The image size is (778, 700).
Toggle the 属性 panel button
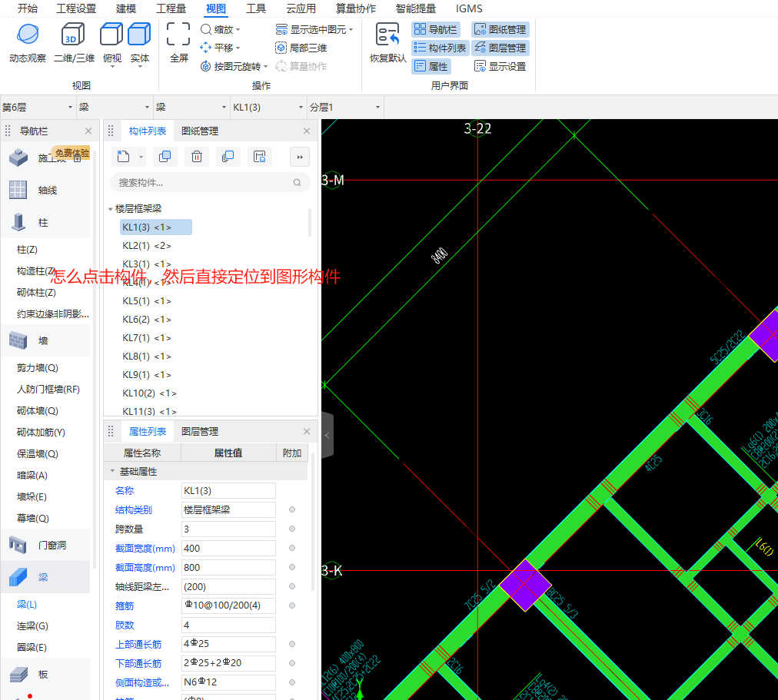coord(431,66)
